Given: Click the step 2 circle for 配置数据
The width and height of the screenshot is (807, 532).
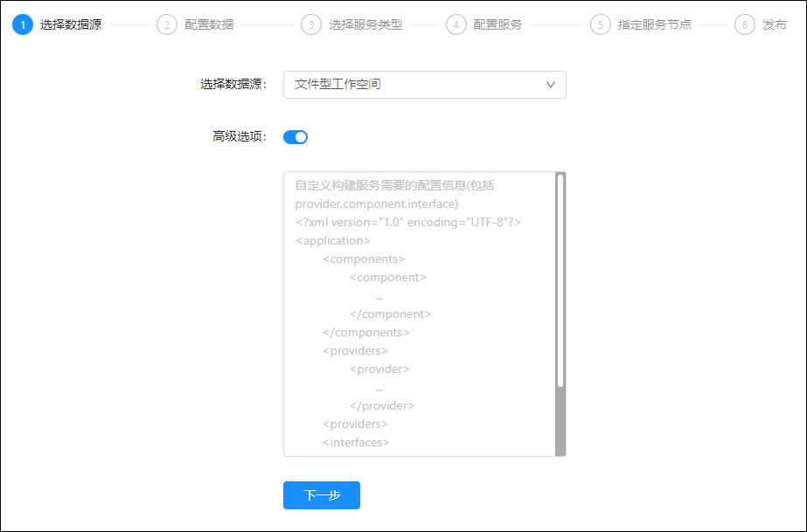Looking at the screenshot, I should pyautogui.click(x=166, y=24).
